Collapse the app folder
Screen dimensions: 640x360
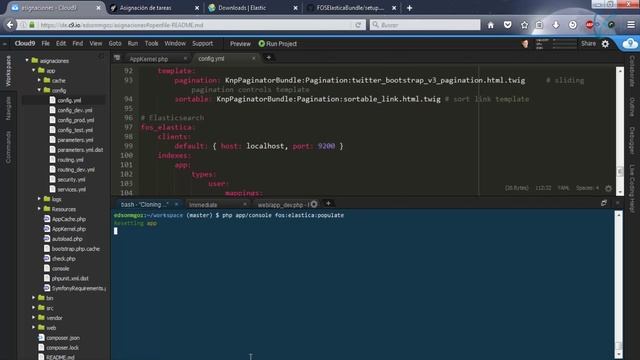(33, 70)
